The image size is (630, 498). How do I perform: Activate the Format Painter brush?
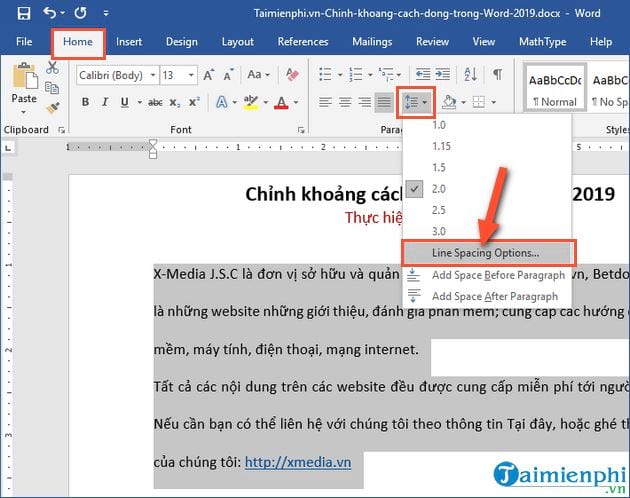coord(52,108)
